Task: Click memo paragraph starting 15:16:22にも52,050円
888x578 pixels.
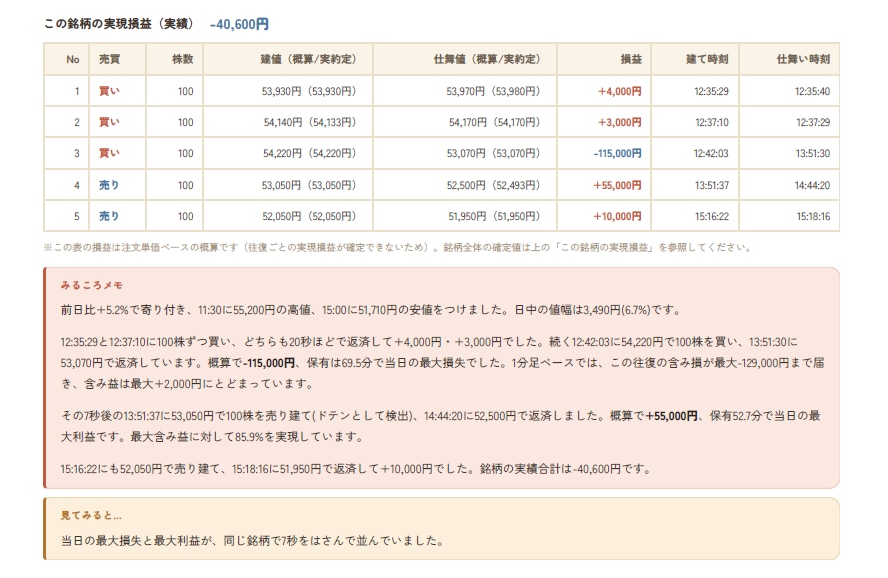Action: pos(356,469)
